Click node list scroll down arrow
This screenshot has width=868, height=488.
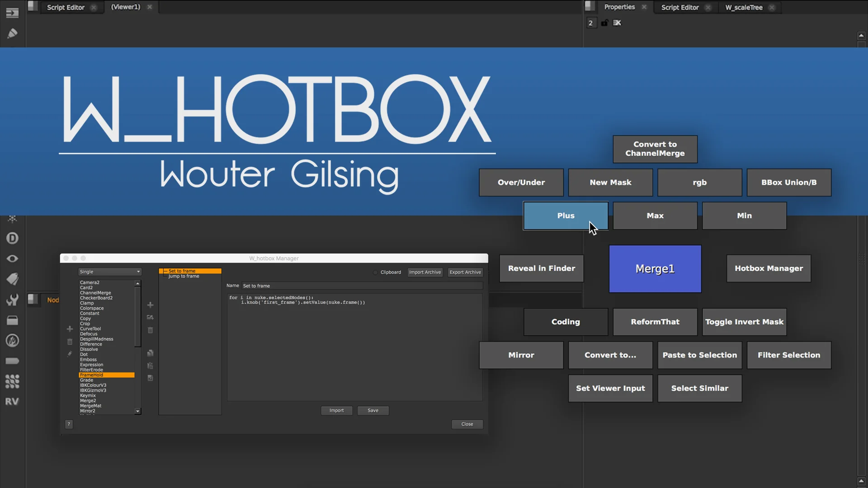(138, 411)
